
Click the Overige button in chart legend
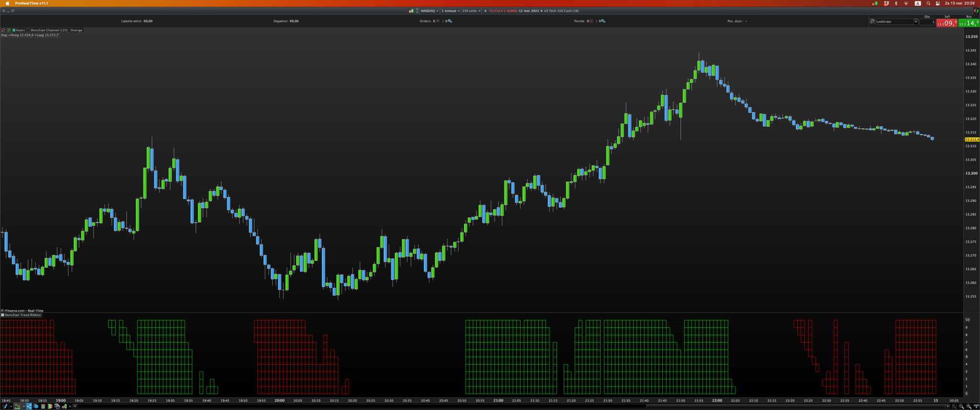[77, 30]
